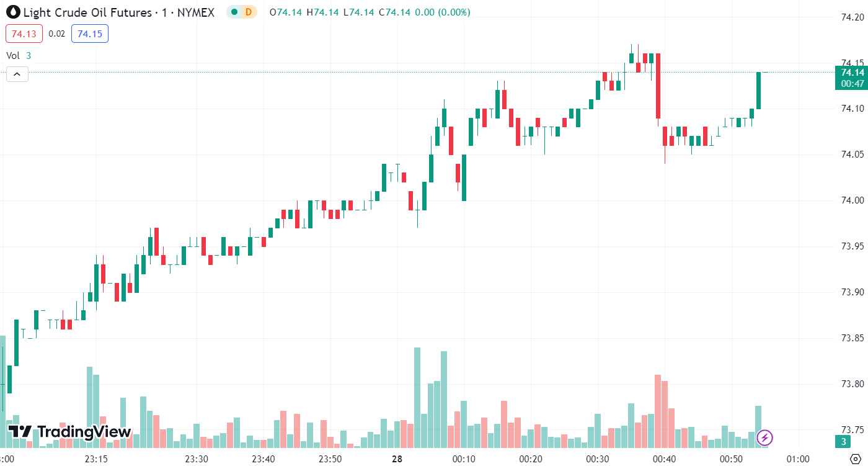Collapse the indicator legend with the chevron
868x466 pixels.
pos(17,74)
